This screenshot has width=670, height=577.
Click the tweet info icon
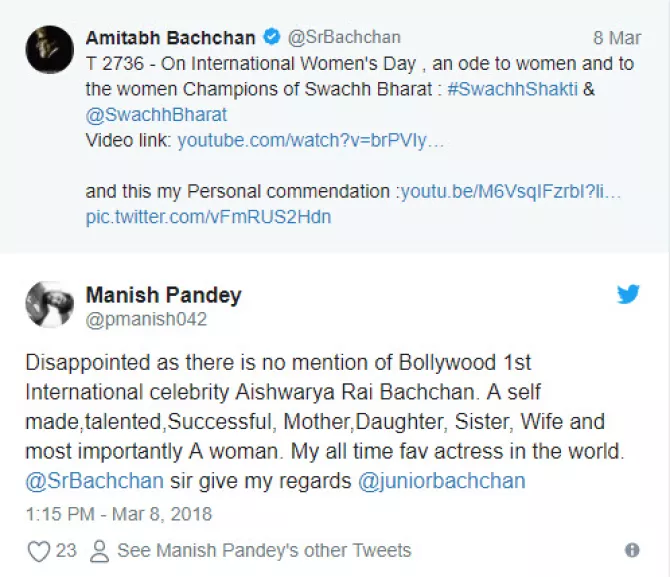[x=632, y=551]
